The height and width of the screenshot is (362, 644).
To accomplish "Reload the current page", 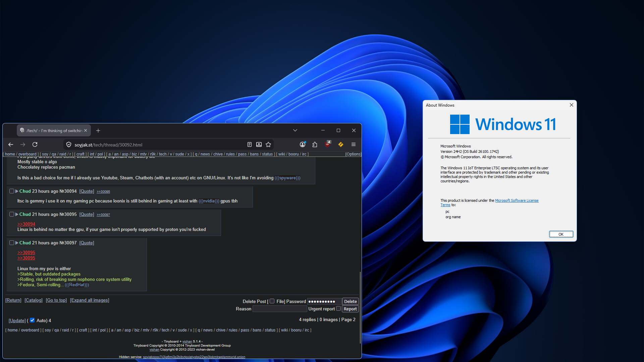I will coord(35,144).
